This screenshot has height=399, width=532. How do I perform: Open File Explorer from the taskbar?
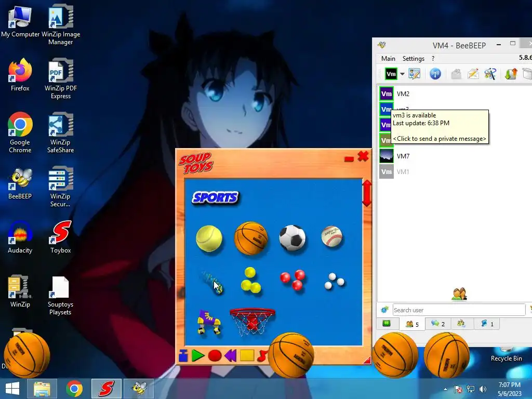(42, 389)
